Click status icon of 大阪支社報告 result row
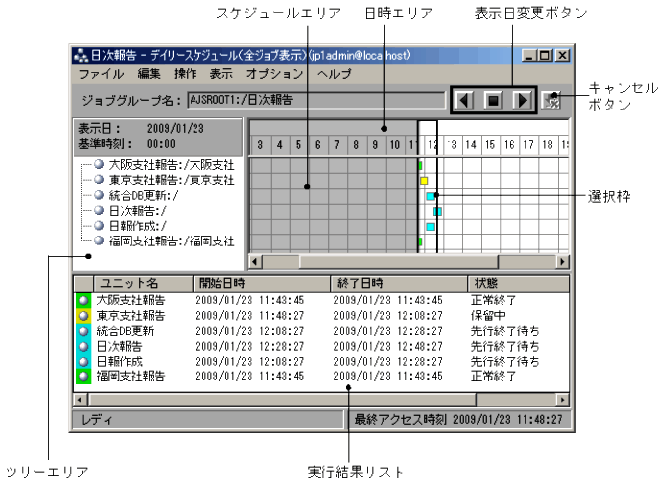This screenshot has height=486, width=669. pos(83,300)
